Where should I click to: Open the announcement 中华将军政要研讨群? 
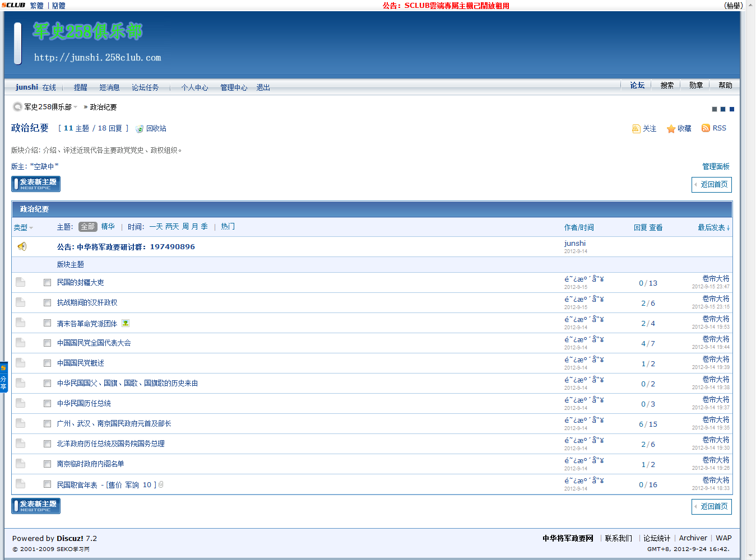pos(126,247)
